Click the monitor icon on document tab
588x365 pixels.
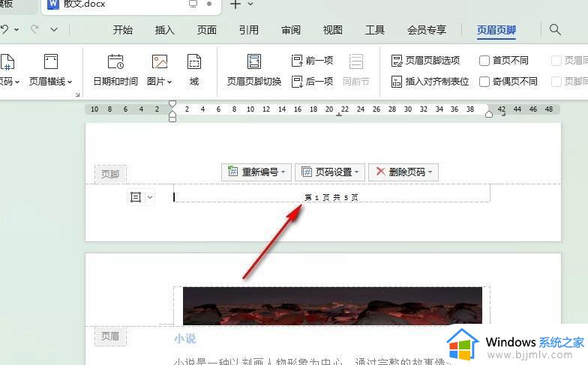click(193, 4)
